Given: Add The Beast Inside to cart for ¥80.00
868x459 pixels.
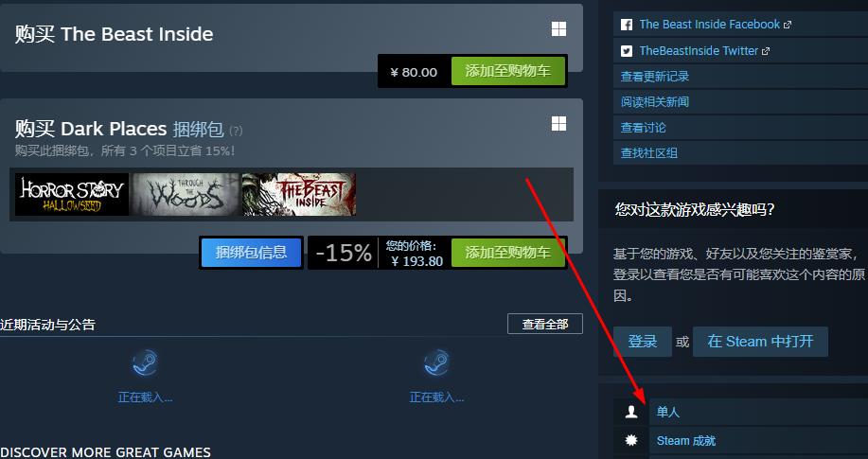Looking at the screenshot, I should coord(508,71).
